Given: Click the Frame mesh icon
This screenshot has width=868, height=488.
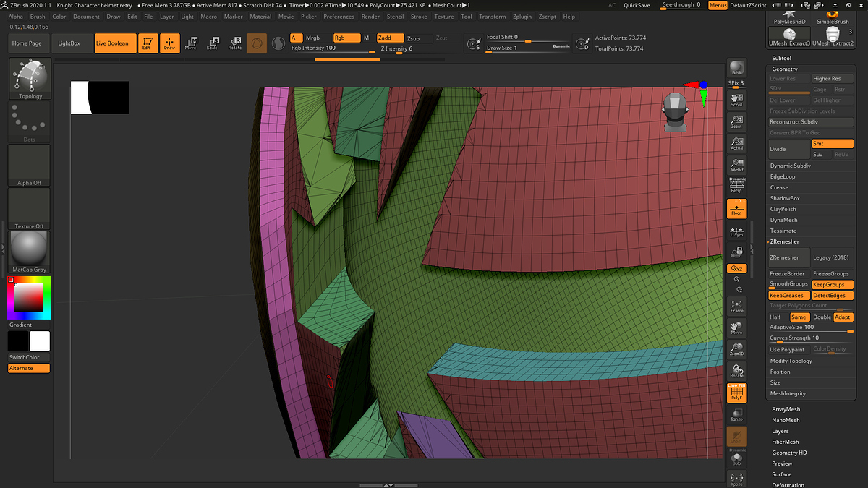Looking at the screenshot, I should (736, 305).
